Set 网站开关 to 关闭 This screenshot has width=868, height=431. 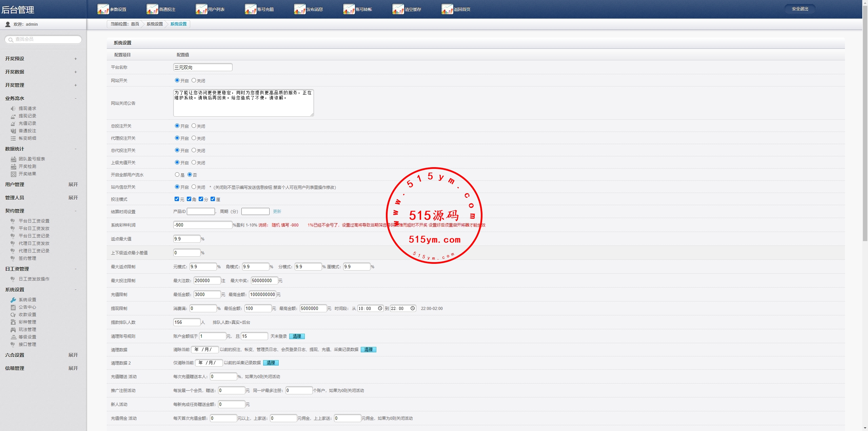194,80
